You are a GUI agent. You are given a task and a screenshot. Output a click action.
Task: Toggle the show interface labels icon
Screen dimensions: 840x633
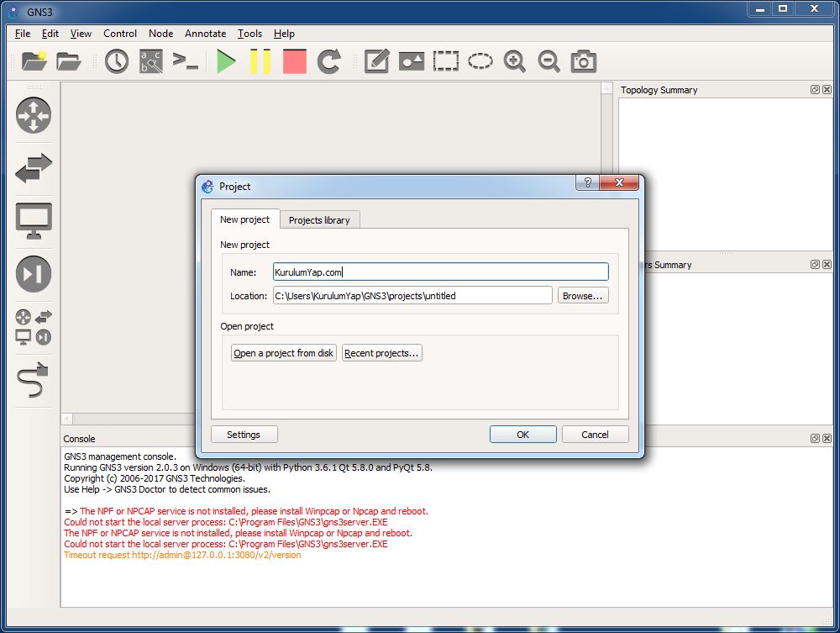point(151,61)
